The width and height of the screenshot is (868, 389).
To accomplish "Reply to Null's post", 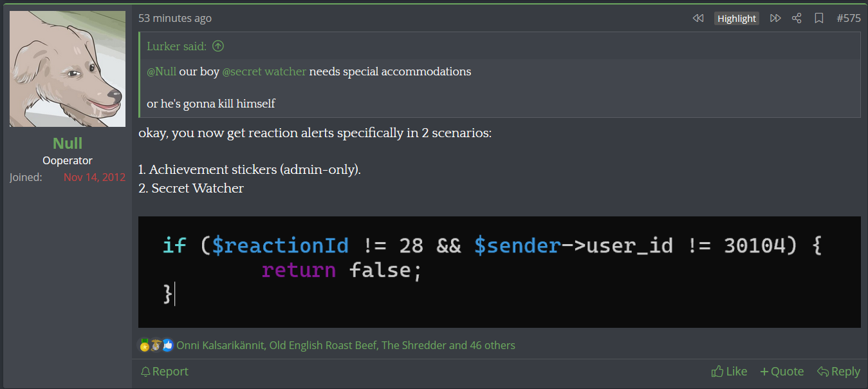I will click(838, 372).
